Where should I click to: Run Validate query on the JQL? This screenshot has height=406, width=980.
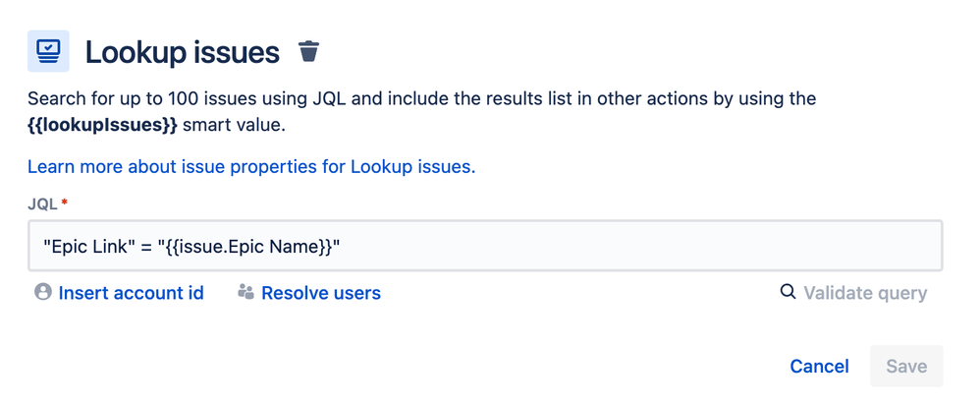(865, 293)
